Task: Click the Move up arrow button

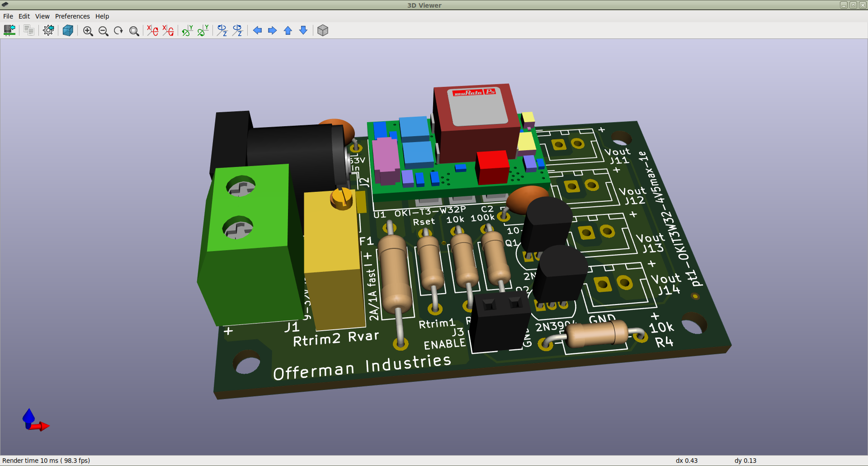Action: click(288, 30)
